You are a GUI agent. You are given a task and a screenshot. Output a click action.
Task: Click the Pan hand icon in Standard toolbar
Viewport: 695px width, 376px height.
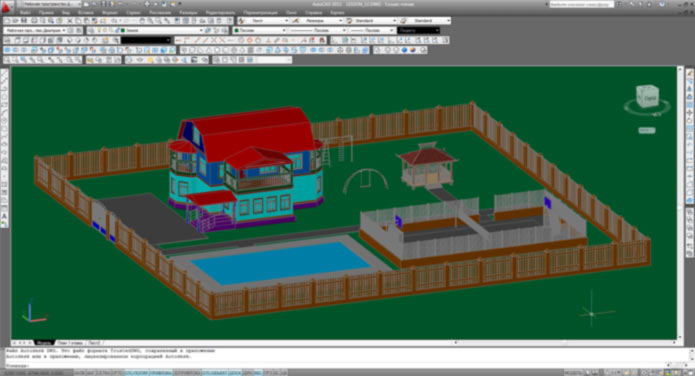(142, 21)
